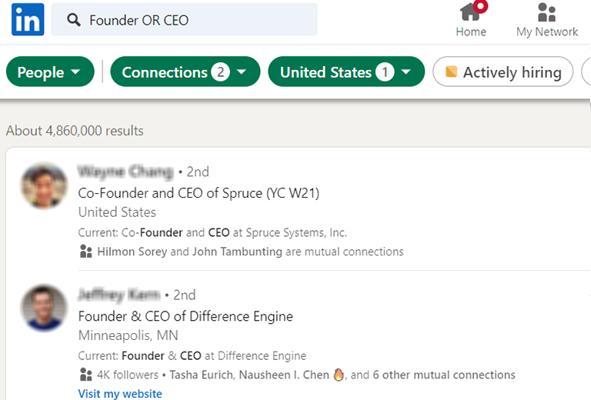Click the About 4,860,000 results text

click(75, 131)
